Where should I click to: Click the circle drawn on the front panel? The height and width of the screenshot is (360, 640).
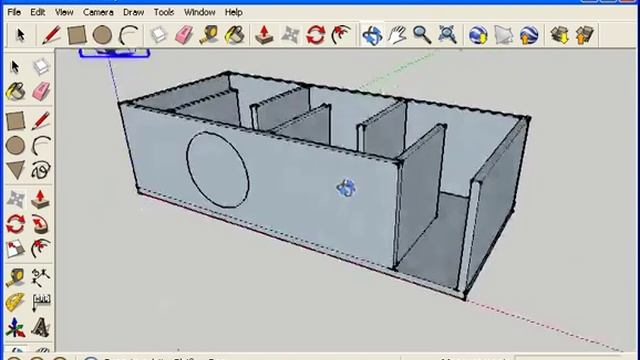(x=218, y=169)
